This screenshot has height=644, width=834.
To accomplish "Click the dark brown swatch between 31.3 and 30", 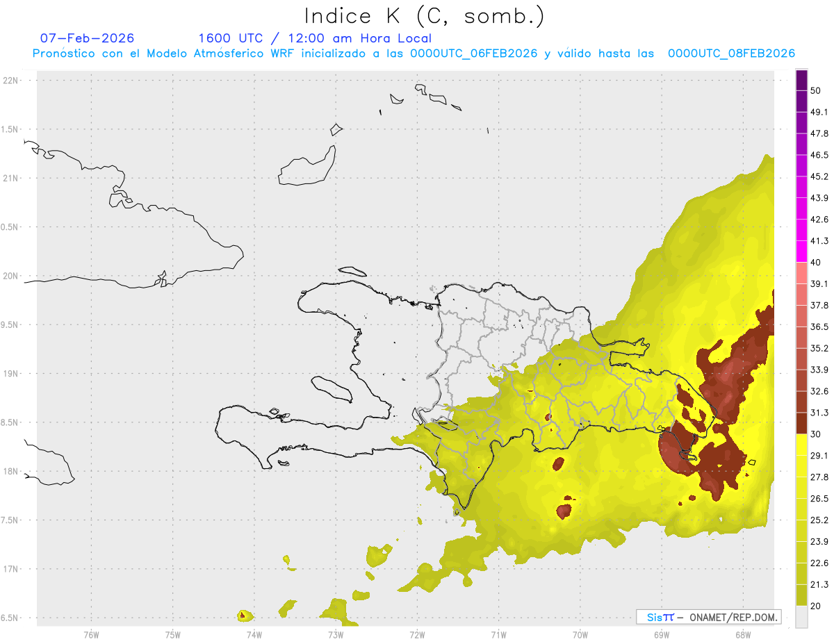I will pos(802,423).
